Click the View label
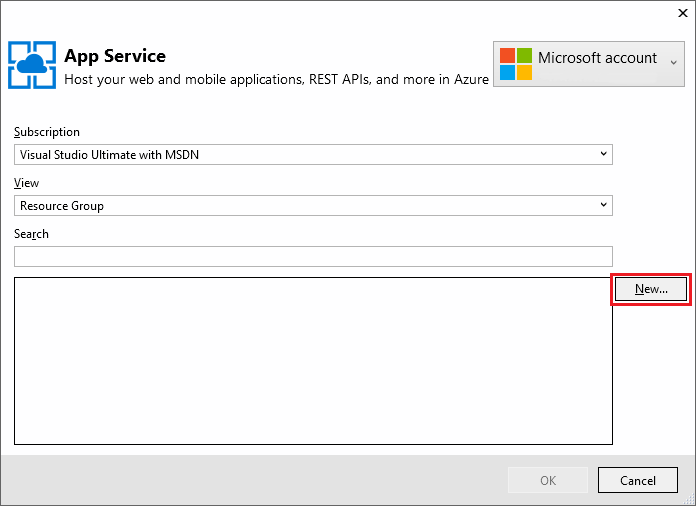Image resolution: width=696 pixels, height=506 pixels. pyautogui.click(x=27, y=183)
